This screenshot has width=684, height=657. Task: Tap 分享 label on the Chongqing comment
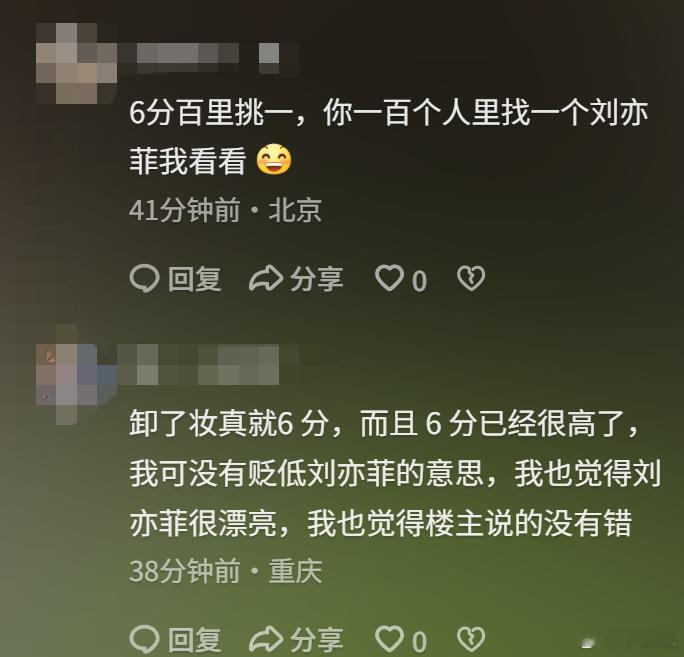coord(317,640)
